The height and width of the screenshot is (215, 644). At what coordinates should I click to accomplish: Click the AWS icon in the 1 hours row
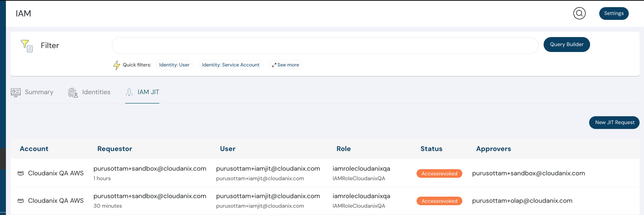coord(21,173)
